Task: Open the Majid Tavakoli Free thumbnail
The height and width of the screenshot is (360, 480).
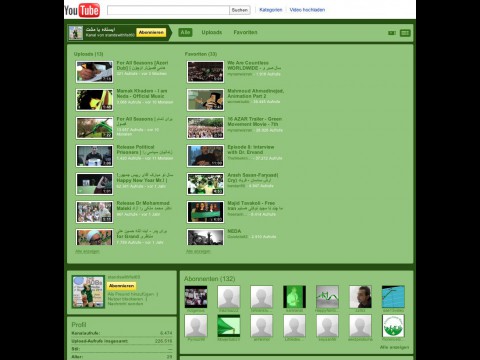Action: pyautogui.click(x=205, y=212)
